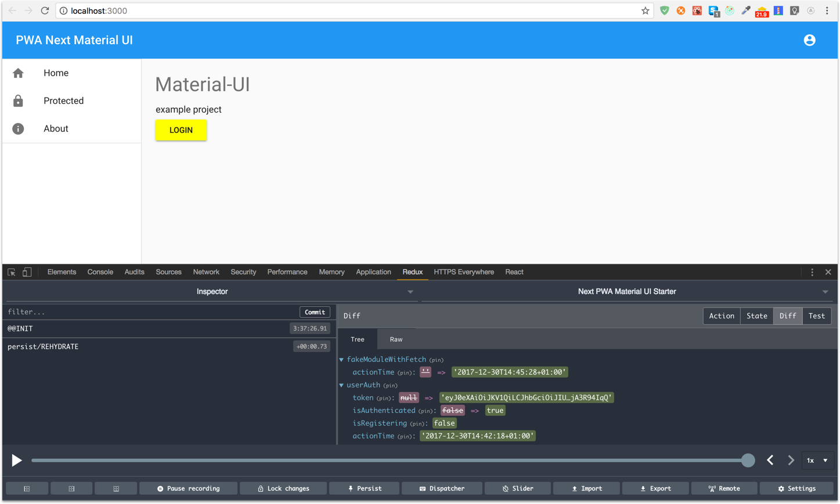Click the browser back arrow

tap(12, 10)
